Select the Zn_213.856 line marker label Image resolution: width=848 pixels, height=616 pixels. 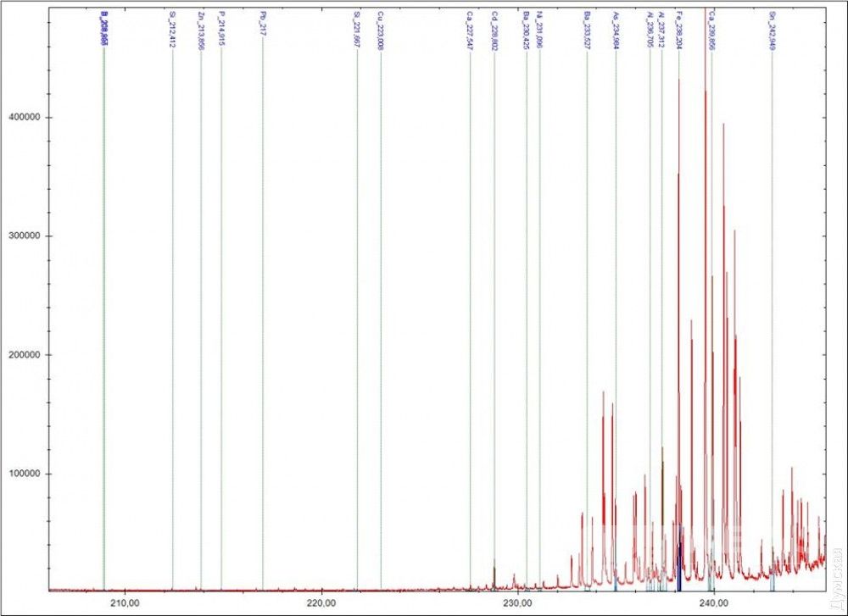coord(201,31)
